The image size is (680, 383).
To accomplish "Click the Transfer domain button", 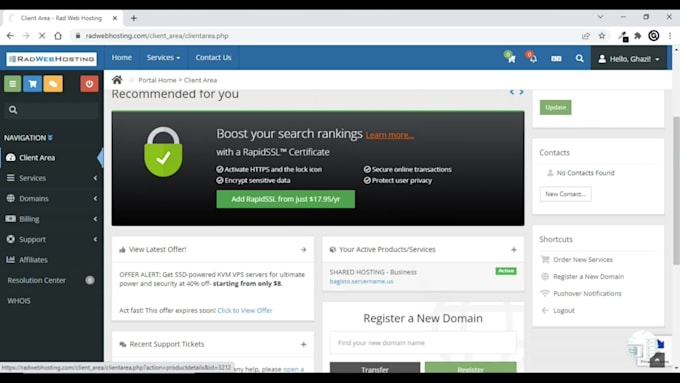I will (x=375, y=368).
